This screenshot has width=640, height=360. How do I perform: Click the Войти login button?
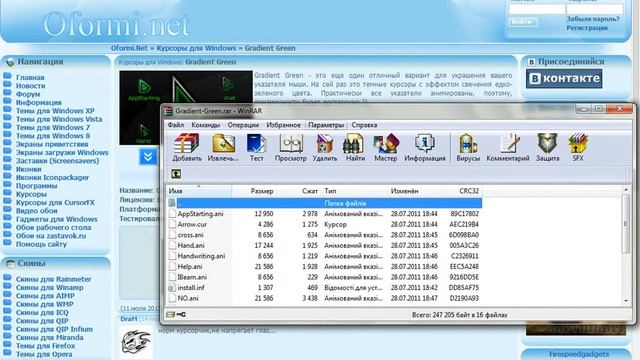coord(523,21)
